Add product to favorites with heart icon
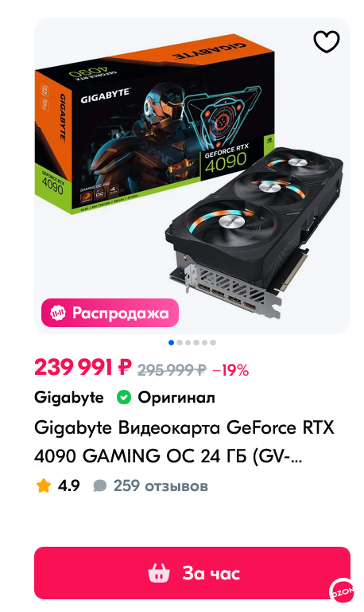The width and height of the screenshot is (364, 612). (326, 41)
